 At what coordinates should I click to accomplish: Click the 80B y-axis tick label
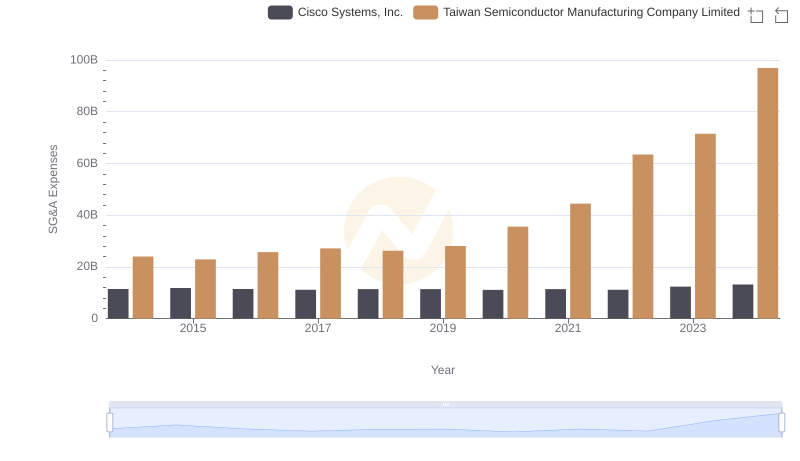pyautogui.click(x=87, y=111)
